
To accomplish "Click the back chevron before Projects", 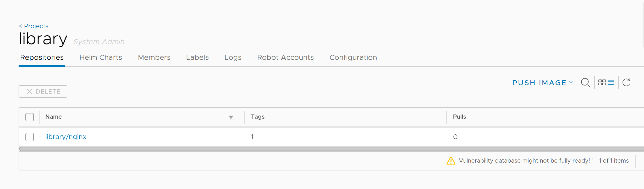I will (21, 26).
